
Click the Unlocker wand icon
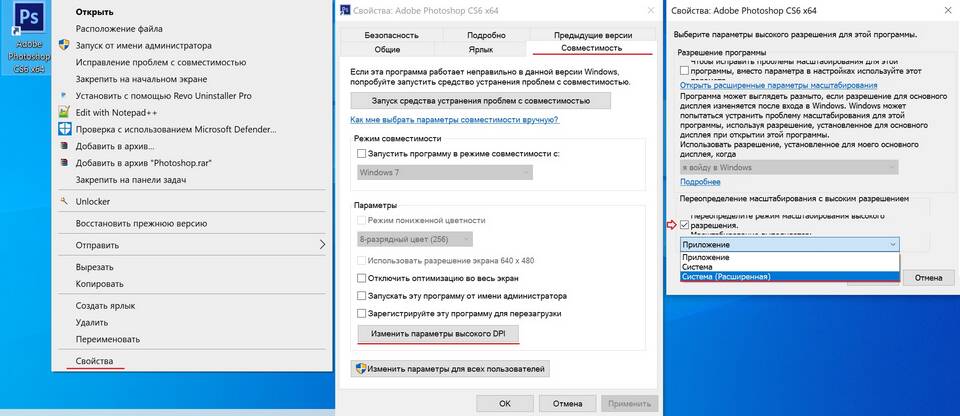(64, 201)
